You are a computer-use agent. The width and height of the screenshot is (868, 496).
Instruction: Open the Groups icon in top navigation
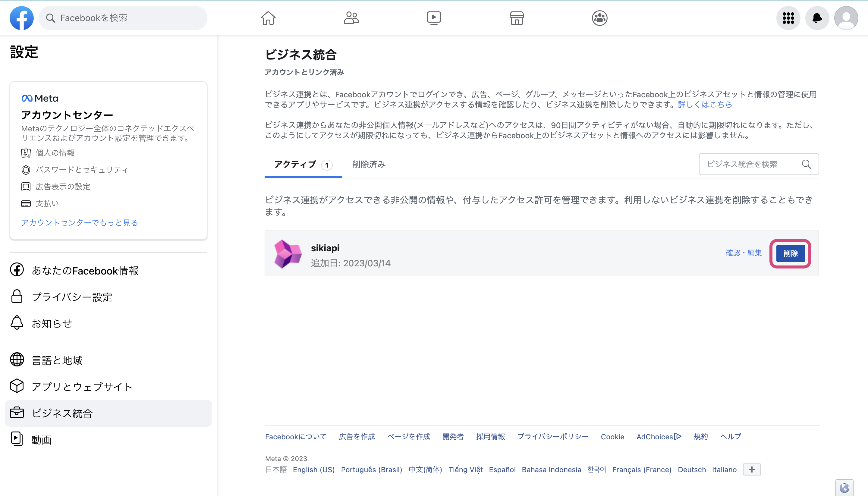[x=599, y=18]
